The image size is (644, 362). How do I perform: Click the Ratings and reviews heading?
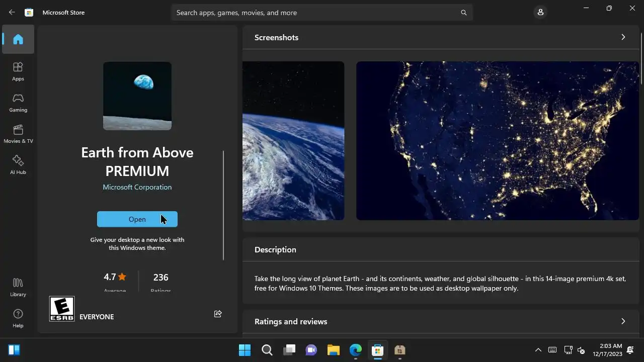(291, 322)
